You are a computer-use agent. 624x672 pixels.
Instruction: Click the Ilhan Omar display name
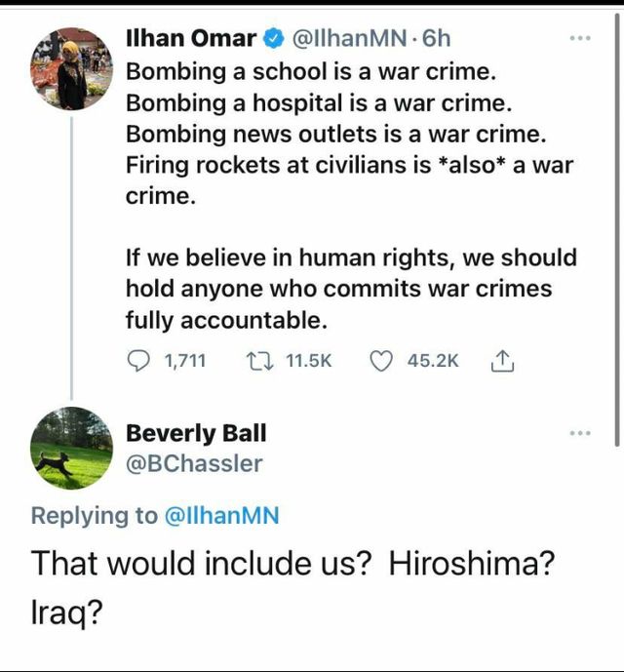click(192, 39)
